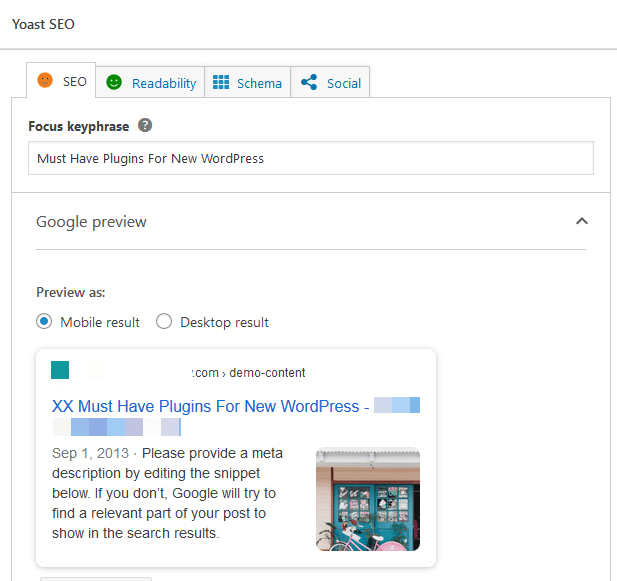Click the 'Sep 1, 2013' date text
This screenshot has height=581, width=617.
[x=91, y=453]
